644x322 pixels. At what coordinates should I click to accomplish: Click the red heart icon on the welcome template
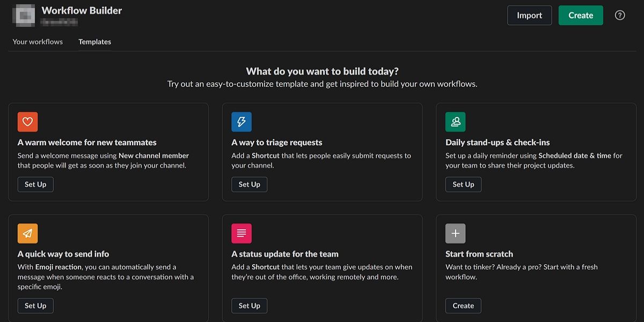click(x=27, y=122)
